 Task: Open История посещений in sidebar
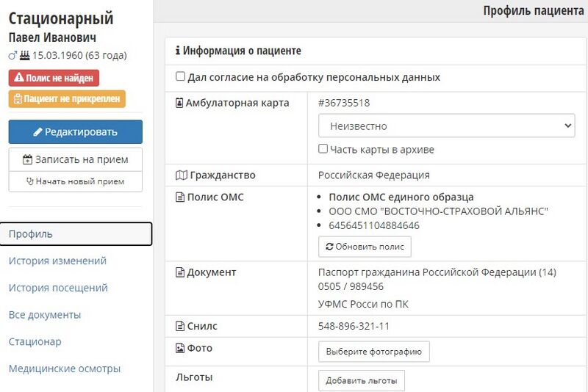tap(58, 288)
